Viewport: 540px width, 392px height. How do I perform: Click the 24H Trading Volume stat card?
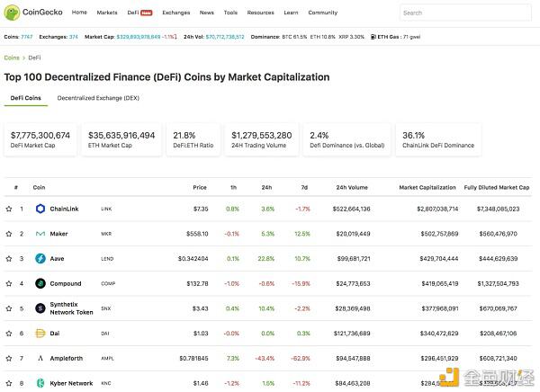[x=262, y=139]
